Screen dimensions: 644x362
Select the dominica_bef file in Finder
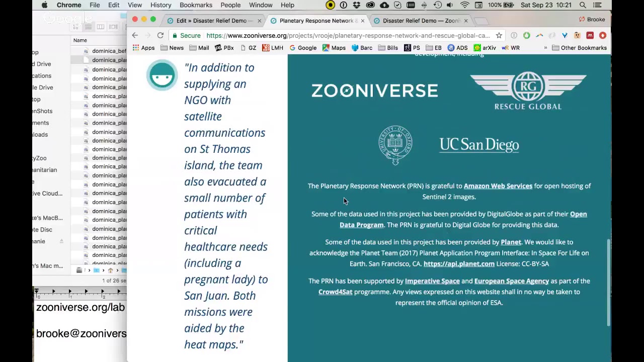[x=106, y=51]
